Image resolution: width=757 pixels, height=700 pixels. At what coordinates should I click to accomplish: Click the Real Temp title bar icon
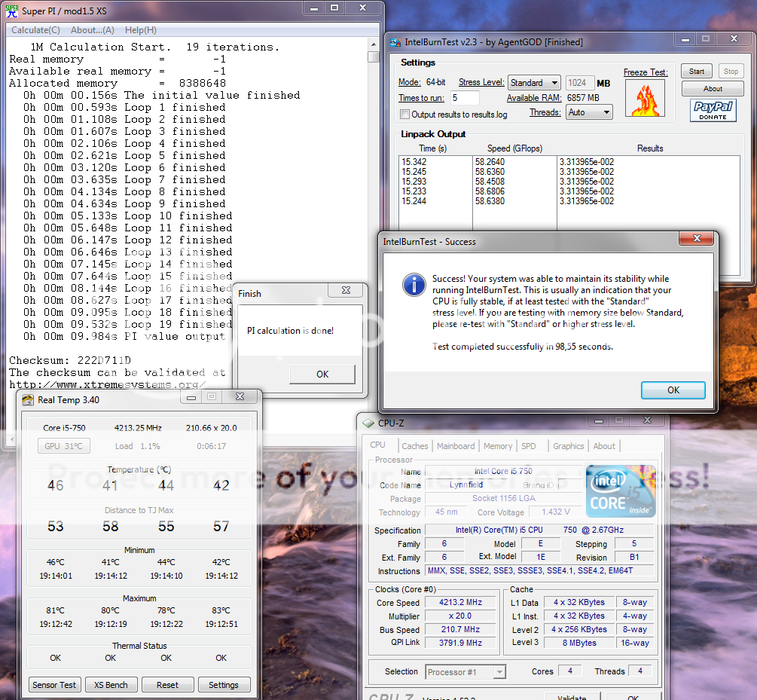[x=28, y=399]
